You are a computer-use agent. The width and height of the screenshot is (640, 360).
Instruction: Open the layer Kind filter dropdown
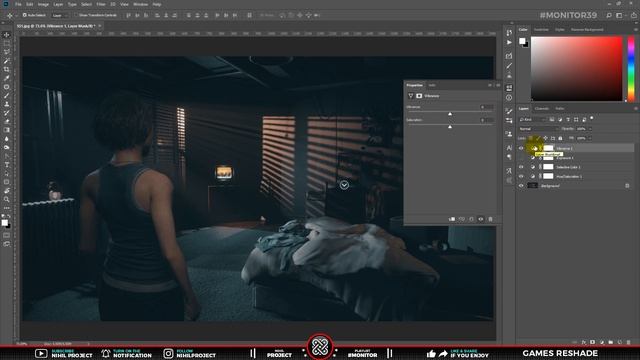(532, 120)
